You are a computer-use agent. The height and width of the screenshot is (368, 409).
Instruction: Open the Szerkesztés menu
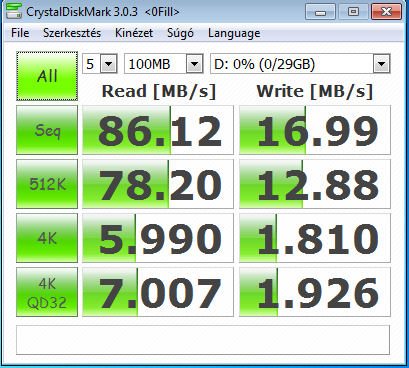[x=72, y=33]
